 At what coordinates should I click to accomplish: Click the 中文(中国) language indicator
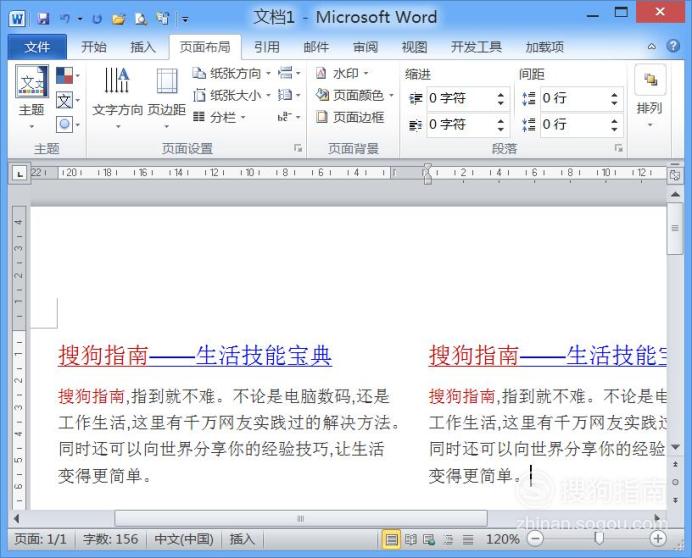184,539
